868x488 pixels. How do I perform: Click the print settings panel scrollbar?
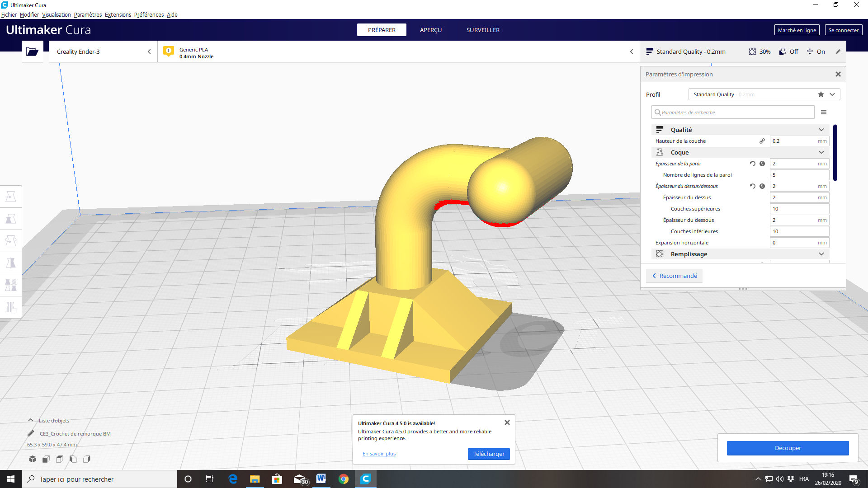click(x=835, y=153)
